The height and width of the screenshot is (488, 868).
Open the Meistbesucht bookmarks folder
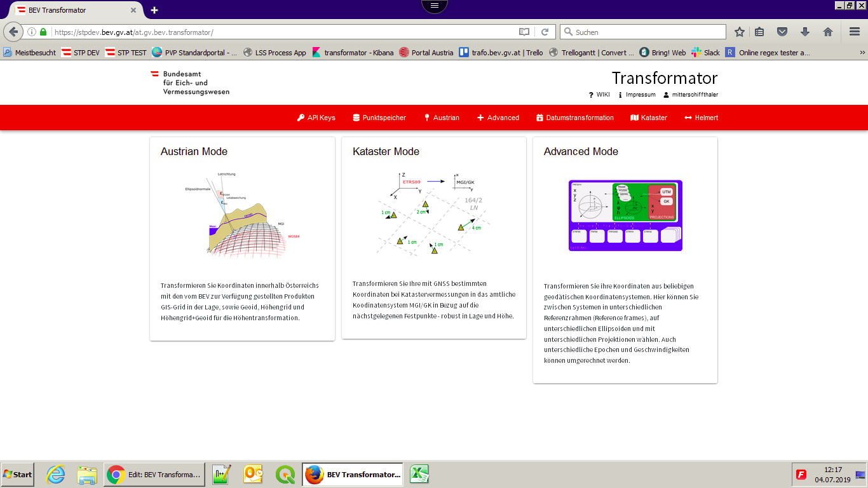coord(30,53)
